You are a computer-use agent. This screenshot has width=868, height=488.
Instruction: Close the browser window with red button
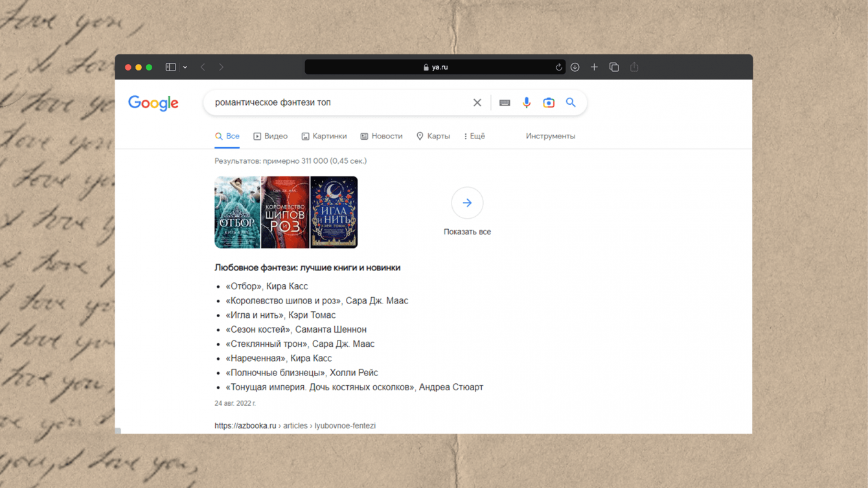click(x=128, y=67)
